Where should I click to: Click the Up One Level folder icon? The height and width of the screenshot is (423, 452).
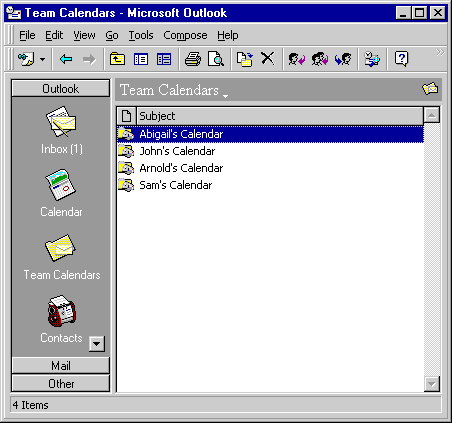117,59
